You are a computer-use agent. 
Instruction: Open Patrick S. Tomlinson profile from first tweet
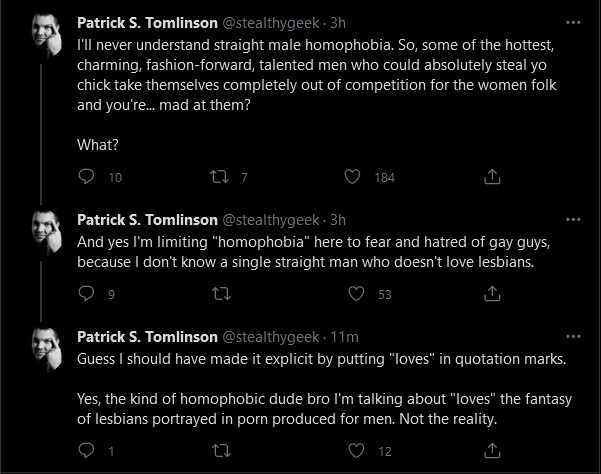(147, 23)
